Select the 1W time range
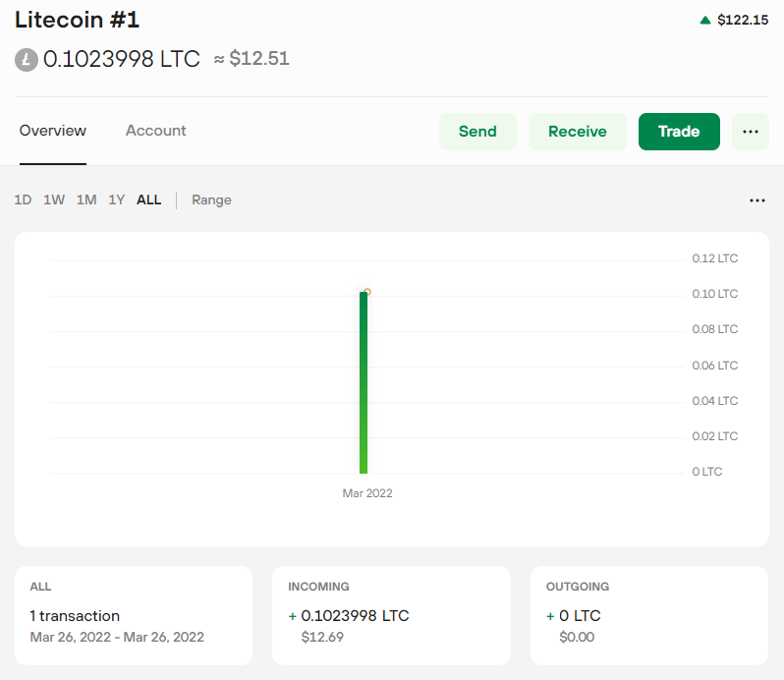The height and width of the screenshot is (680, 784). click(x=54, y=200)
